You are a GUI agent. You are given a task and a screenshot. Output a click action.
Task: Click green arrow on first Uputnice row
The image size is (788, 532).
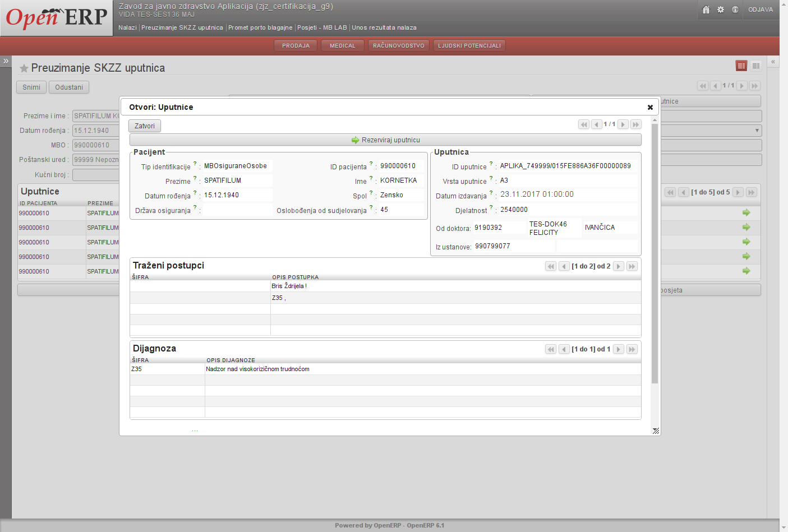click(x=746, y=212)
